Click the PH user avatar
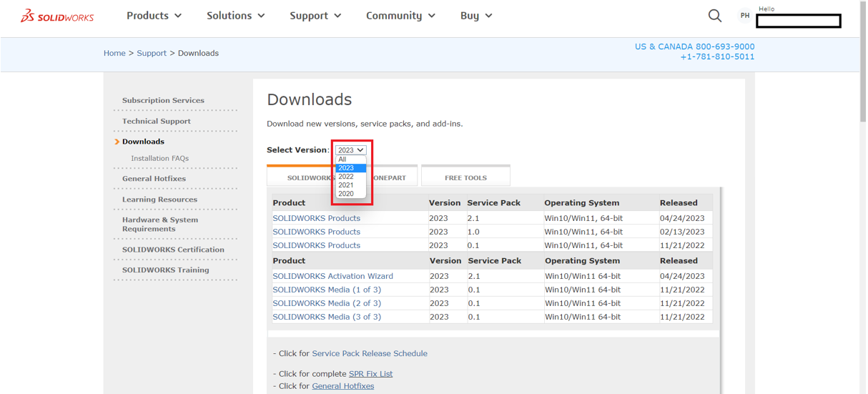Screen dimensions: 868x394 pyautogui.click(x=744, y=16)
